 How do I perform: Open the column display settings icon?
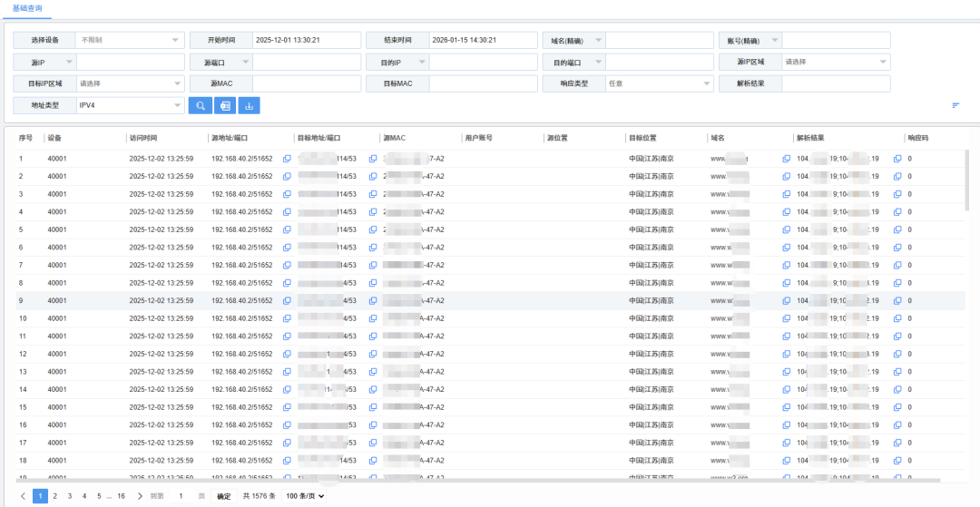(955, 105)
